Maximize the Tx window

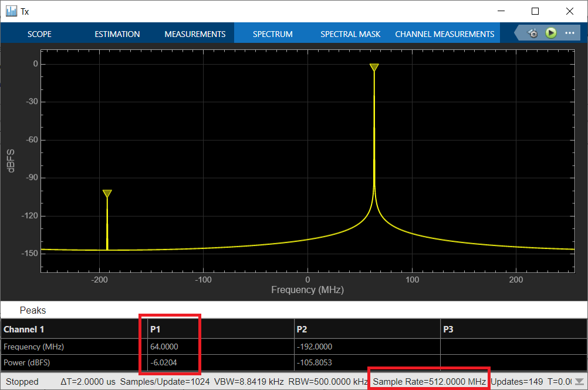point(535,11)
